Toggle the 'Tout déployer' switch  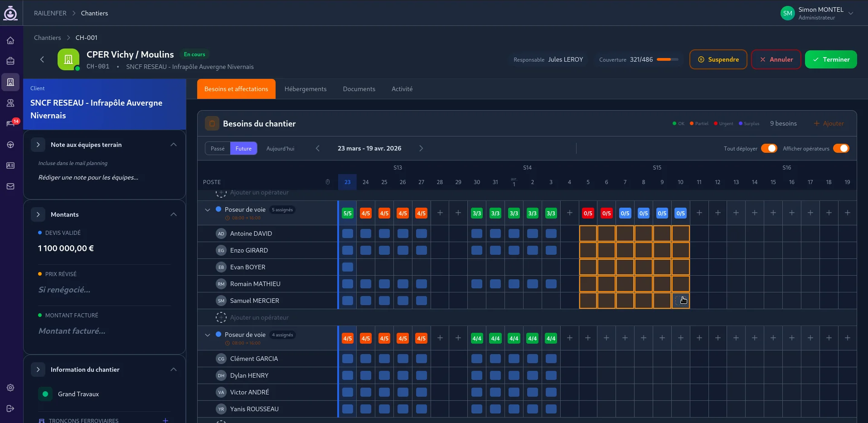pos(769,149)
